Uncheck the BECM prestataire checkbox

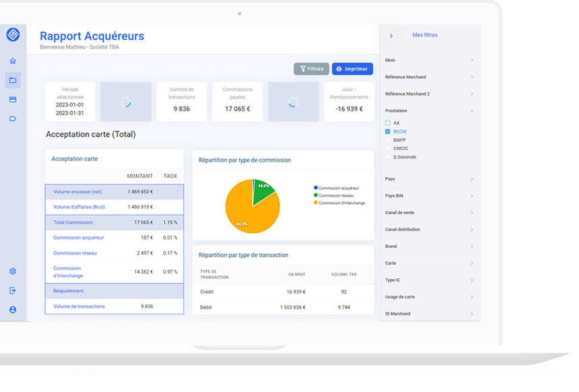pos(388,131)
